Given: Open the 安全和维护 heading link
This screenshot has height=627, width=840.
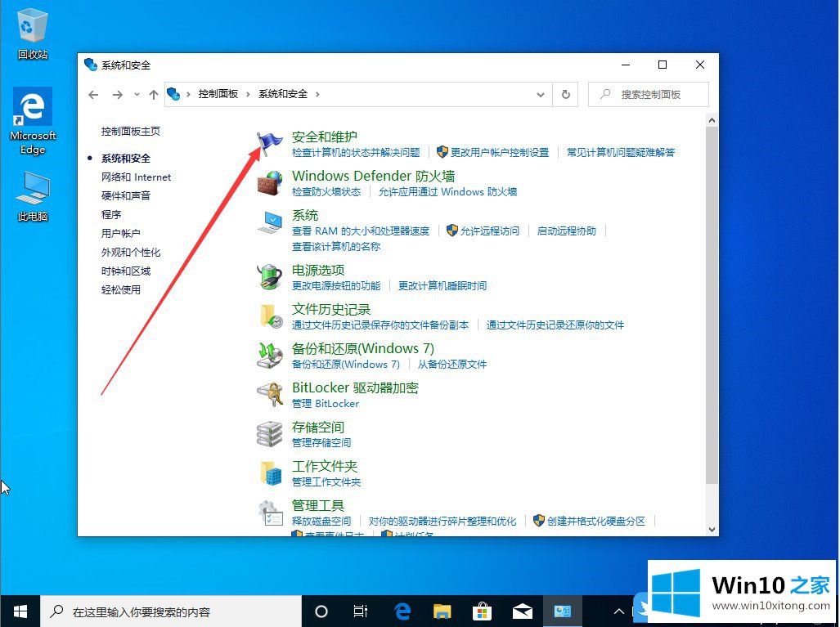Looking at the screenshot, I should click(x=324, y=137).
